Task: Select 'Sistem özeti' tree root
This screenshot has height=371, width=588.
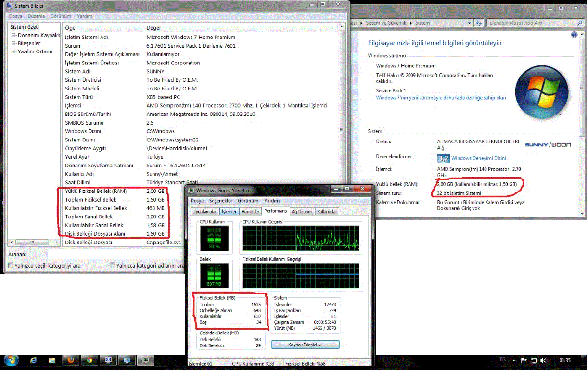Action: point(25,27)
